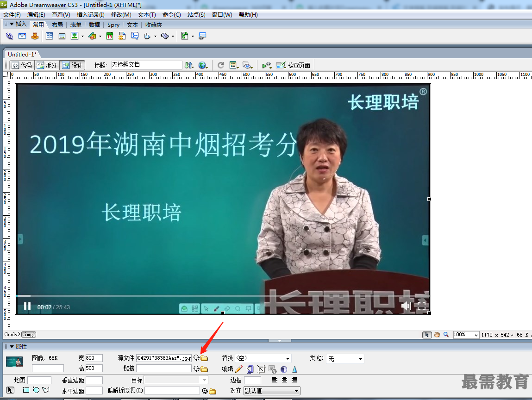
Task: Open the Image dropdown arrow in Insert bar
Action: (x=82, y=36)
